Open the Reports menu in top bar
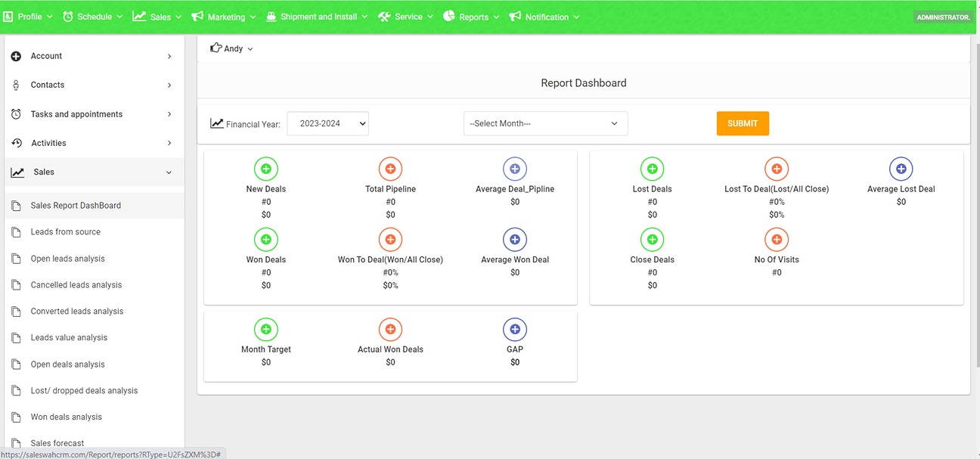 471,17
